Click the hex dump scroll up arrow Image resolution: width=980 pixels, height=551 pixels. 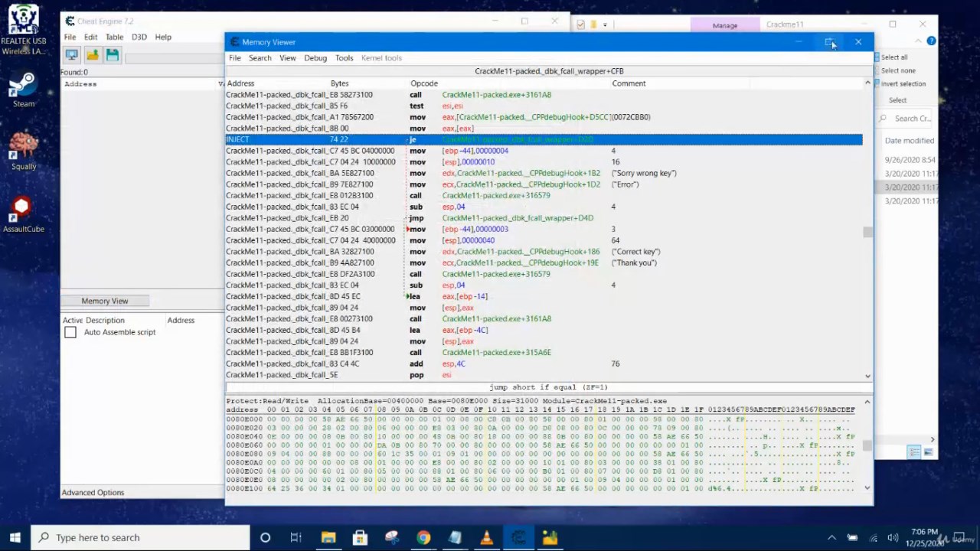[867, 402]
